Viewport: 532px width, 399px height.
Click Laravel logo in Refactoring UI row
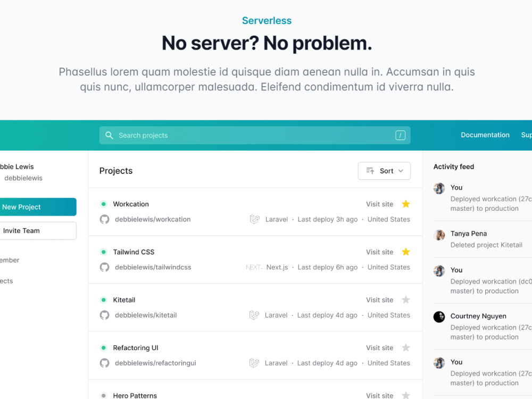pyautogui.click(x=254, y=363)
